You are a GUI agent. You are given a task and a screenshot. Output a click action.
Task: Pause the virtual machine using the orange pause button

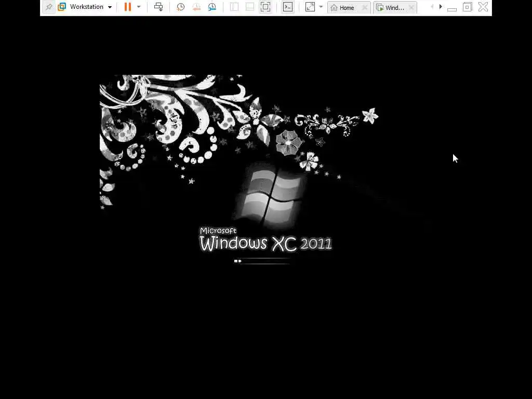tap(128, 7)
